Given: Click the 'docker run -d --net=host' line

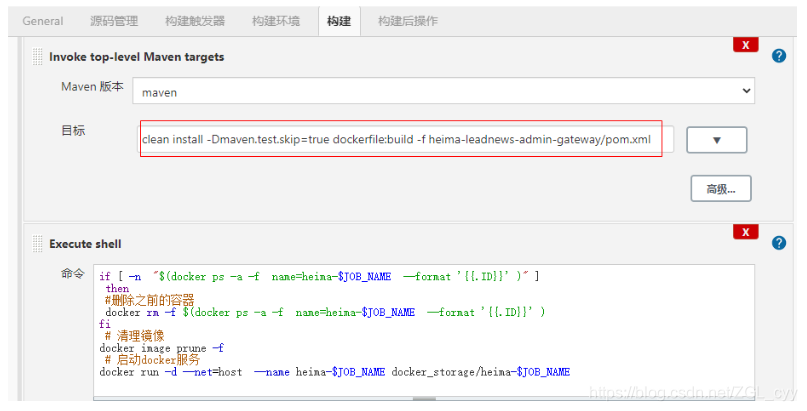Looking at the screenshot, I should (335, 372).
